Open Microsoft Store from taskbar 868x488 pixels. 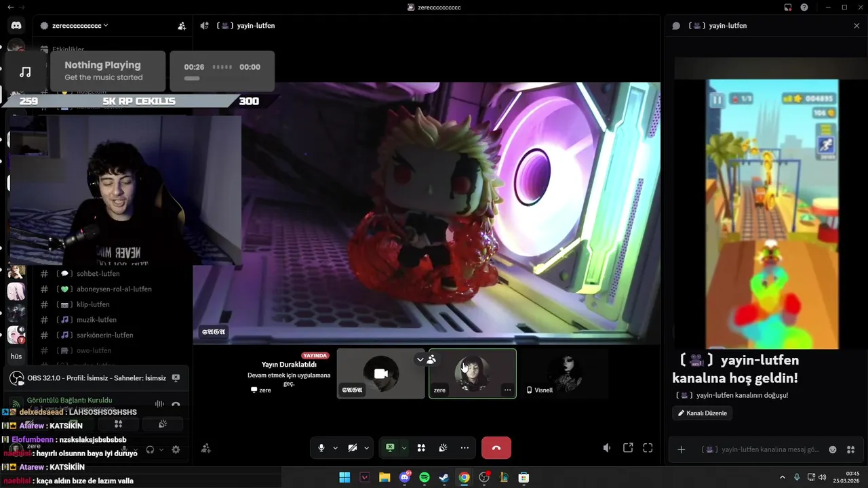click(x=524, y=477)
